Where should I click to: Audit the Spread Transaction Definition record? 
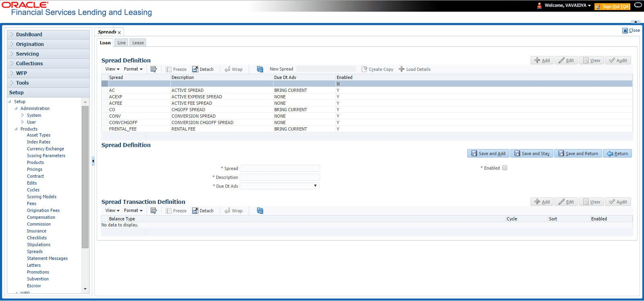point(618,202)
